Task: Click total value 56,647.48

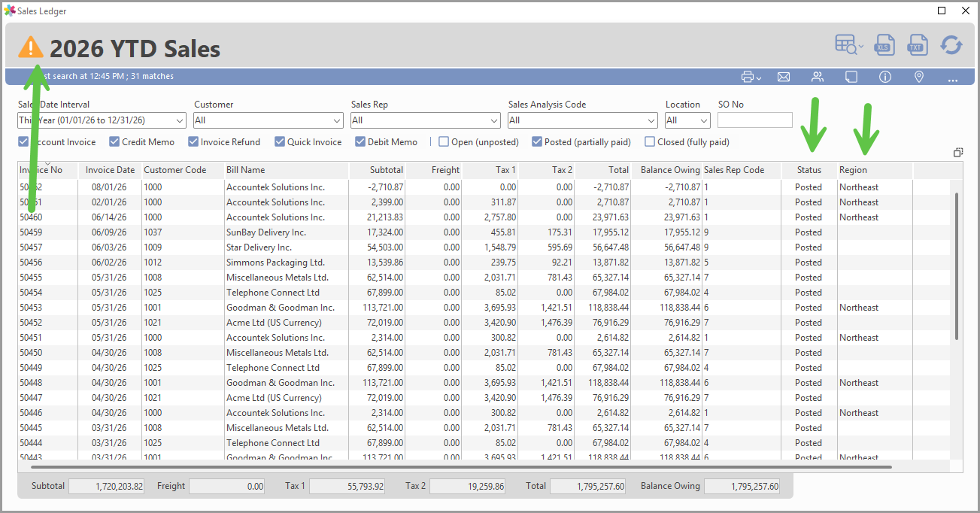Action: 609,247
